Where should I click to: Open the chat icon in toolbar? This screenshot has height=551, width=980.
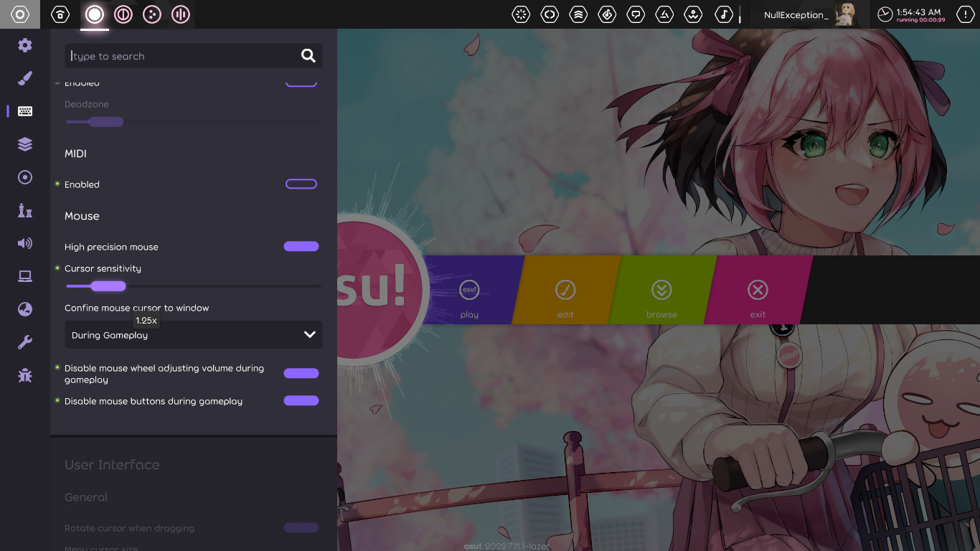636,14
